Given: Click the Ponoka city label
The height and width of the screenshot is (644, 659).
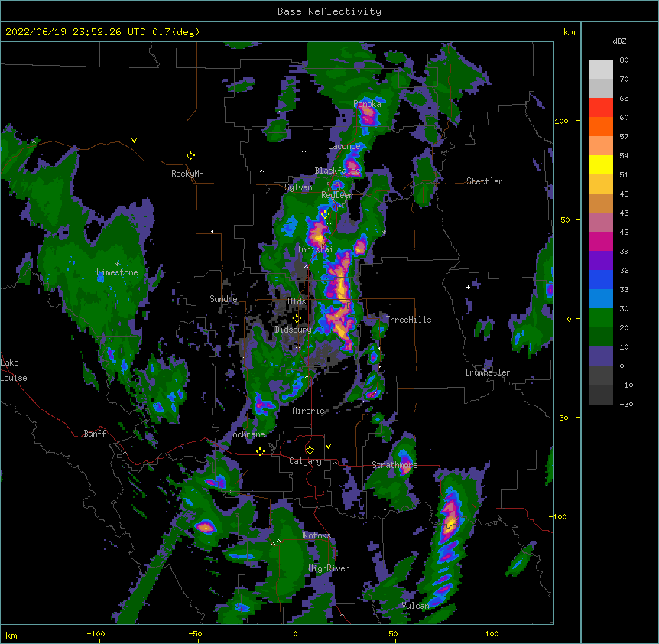Looking at the screenshot, I should click(x=367, y=104).
